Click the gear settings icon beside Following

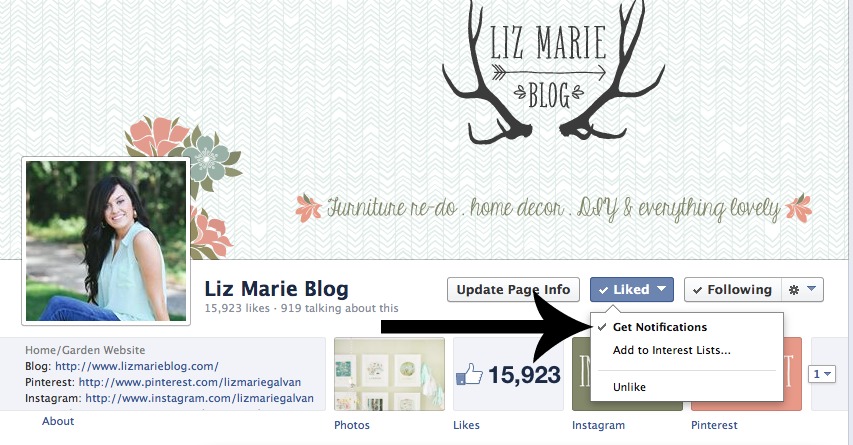[794, 290]
